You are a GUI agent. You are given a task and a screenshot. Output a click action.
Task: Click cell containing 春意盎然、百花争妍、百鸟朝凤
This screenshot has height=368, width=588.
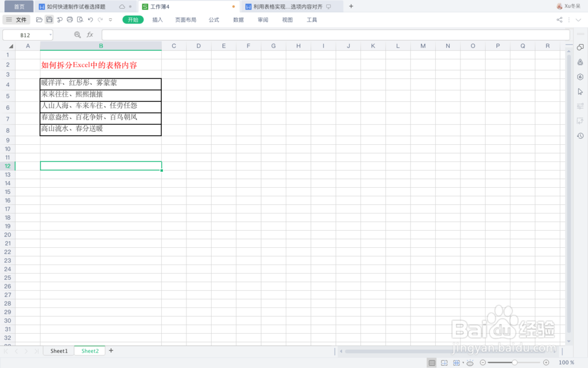click(x=101, y=118)
